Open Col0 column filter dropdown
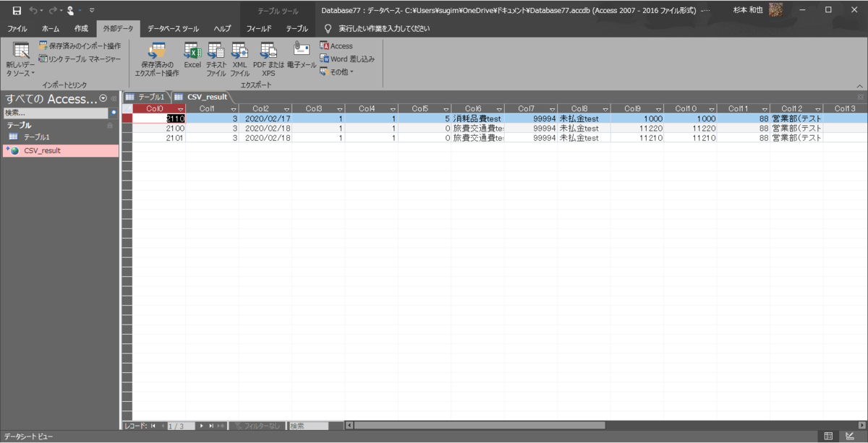Image resolution: width=868 pixels, height=443 pixels. (180, 108)
